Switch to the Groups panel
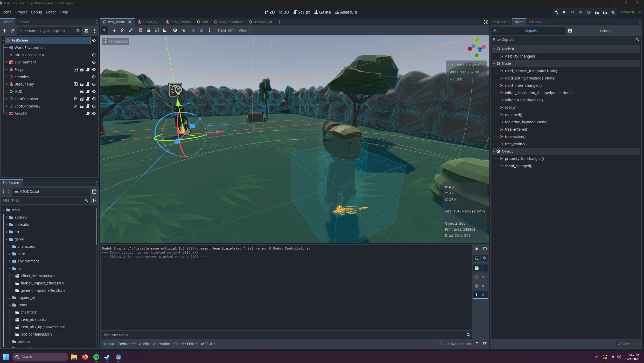644x363 pixels. 606,31
